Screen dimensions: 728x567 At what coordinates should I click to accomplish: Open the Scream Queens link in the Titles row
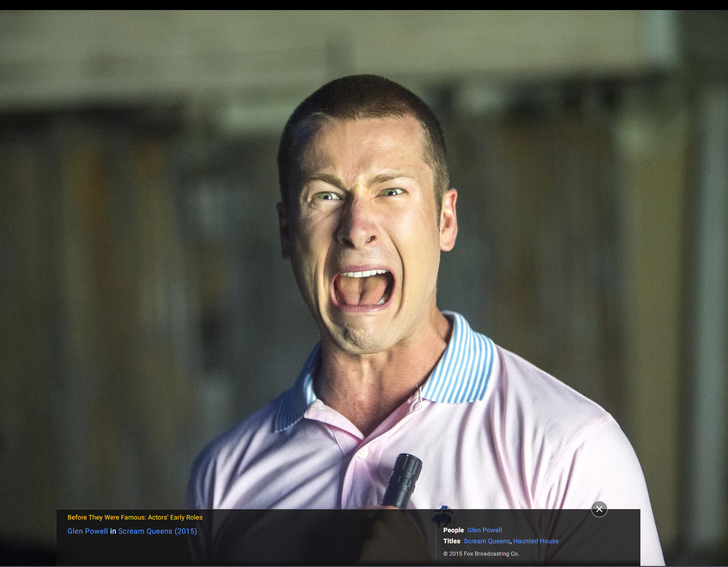click(487, 541)
